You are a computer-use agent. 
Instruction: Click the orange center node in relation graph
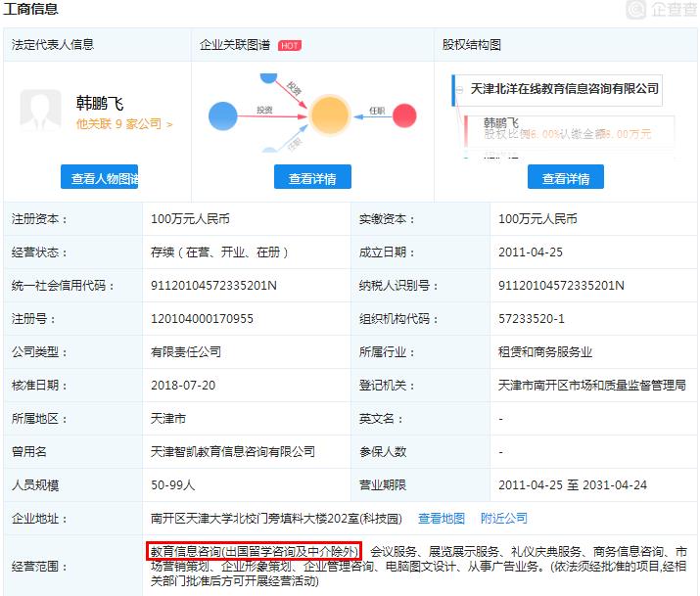click(x=330, y=115)
